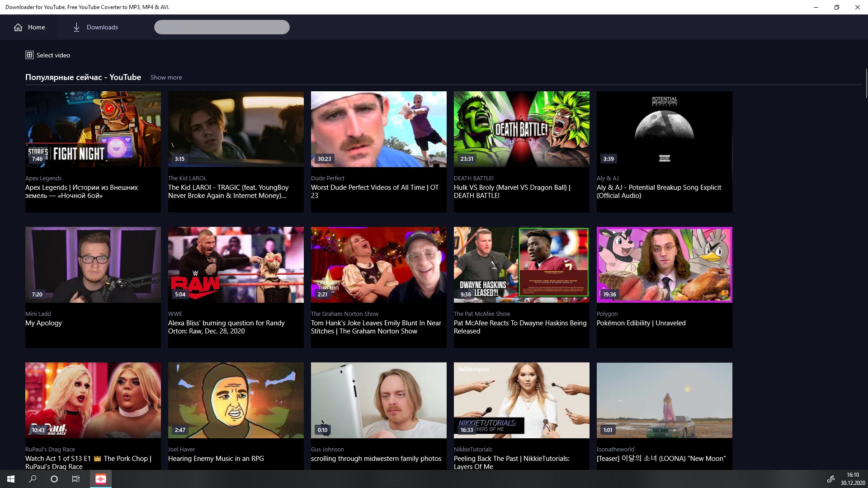The image size is (868, 488).
Task: Open Mini Ladd's My Apology video
Action: tap(93, 265)
